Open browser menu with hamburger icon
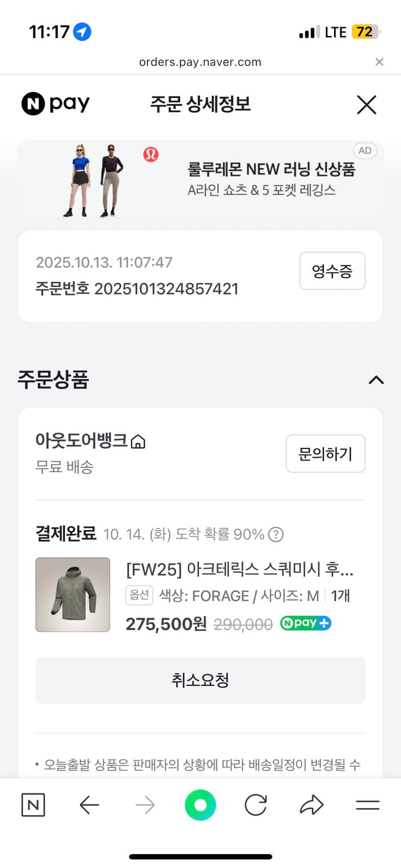This screenshot has width=401, height=868. (x=367, y=804)
